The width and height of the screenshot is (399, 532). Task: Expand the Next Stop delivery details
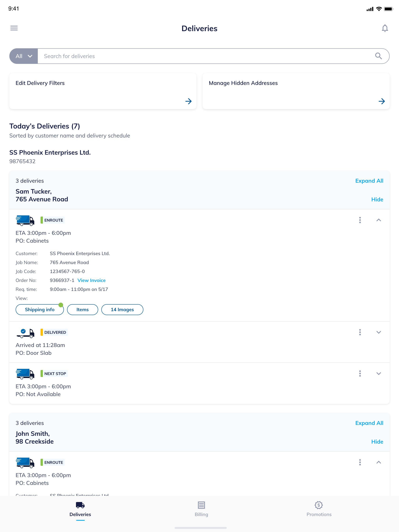379,373
